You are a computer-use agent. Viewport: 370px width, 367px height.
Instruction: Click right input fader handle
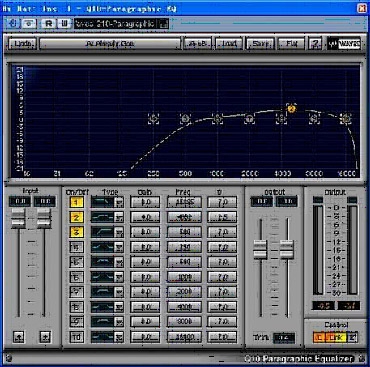tap(44, 218)
